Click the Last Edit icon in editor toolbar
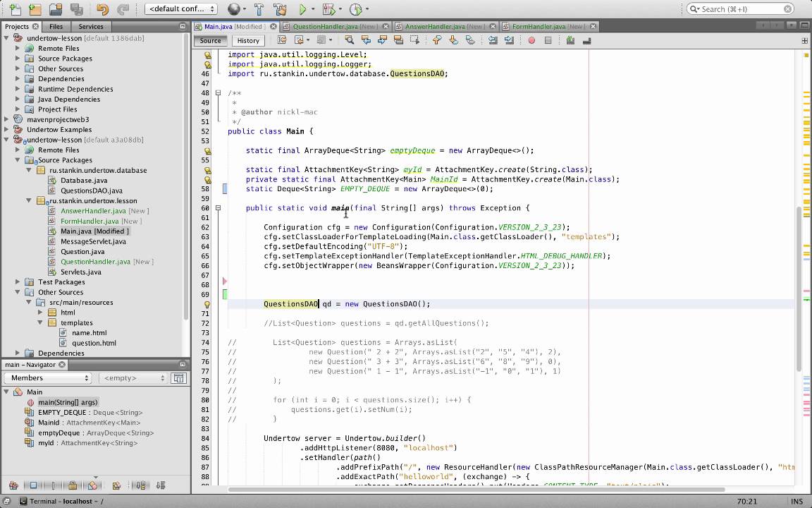This screenshot has width=812, height=508. pos(282,40)
